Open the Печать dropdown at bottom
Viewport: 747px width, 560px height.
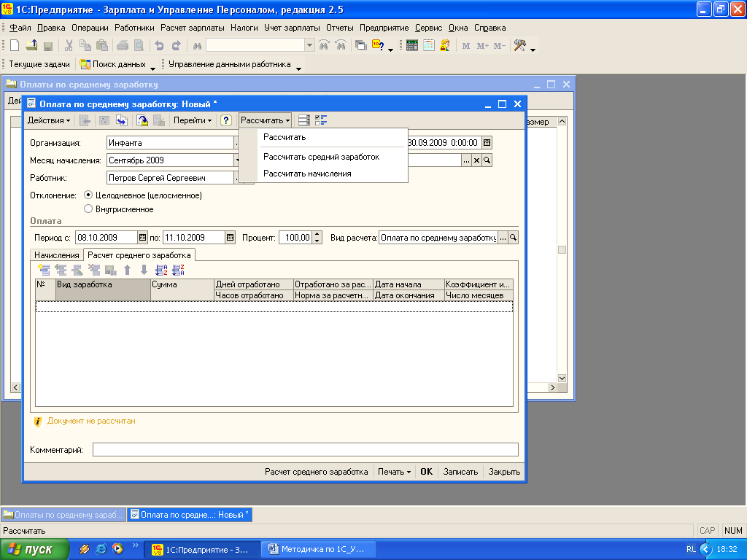[x=394, y=472]
